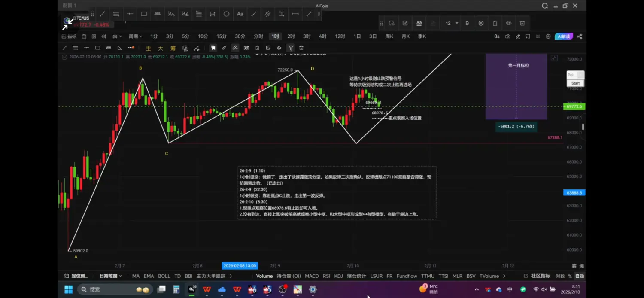Switch to 4时 timeframe

(322, 36)
